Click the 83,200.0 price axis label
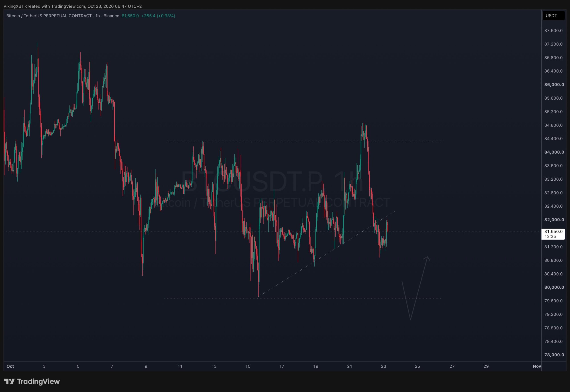Screen dimensions: 570x392 point(553,179)
